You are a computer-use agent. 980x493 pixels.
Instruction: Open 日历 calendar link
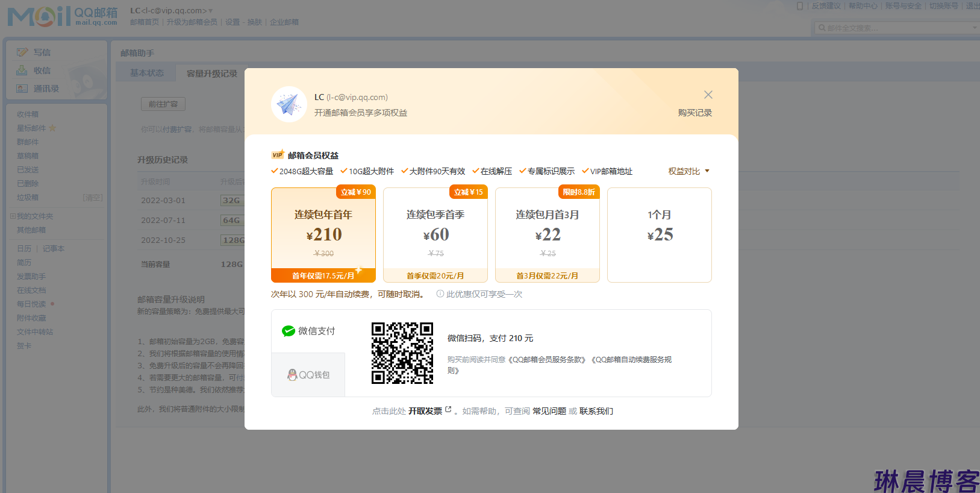click(x=24, y=249)
